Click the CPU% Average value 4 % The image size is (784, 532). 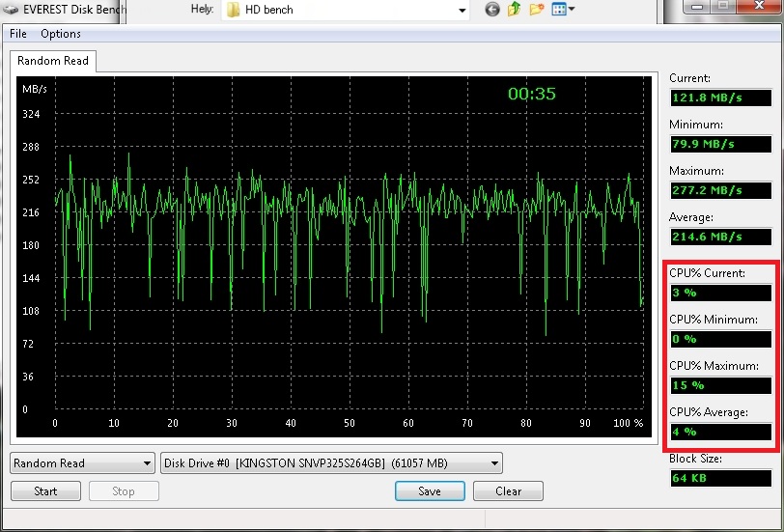tap(721, 432)
